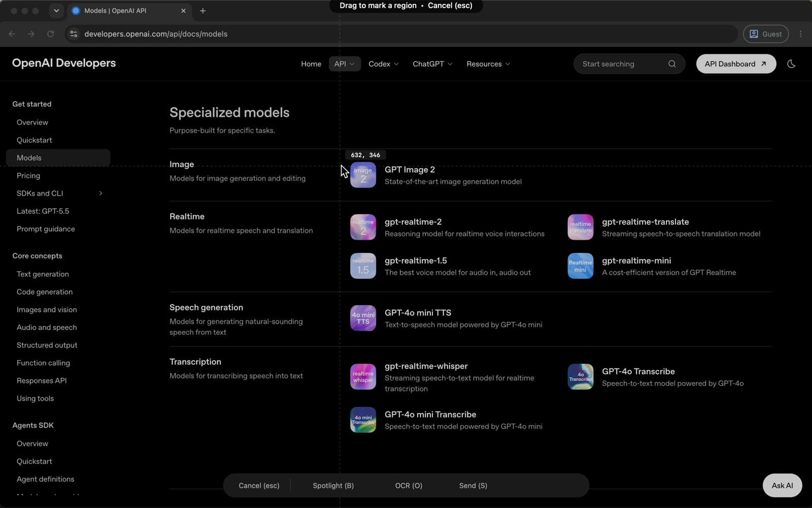The image size is (812, 508).
Task: Open the site information icon in address bar
Action: tap(74, 34)
